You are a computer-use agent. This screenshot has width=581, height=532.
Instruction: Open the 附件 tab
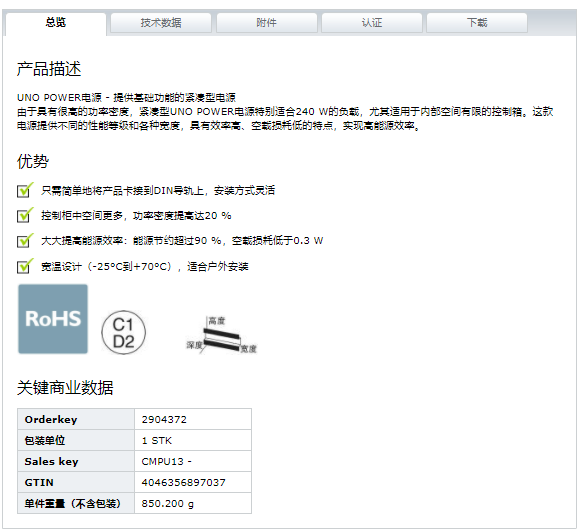[x=266, y=23]
